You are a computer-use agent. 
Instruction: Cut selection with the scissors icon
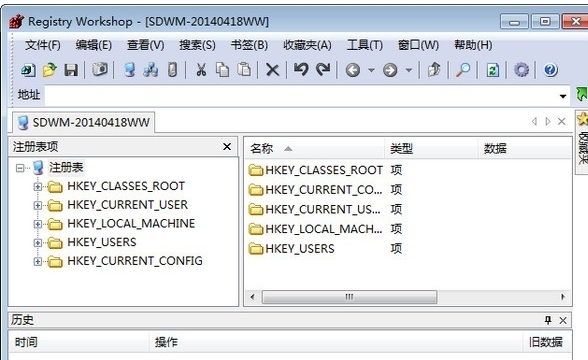point(201,70)
